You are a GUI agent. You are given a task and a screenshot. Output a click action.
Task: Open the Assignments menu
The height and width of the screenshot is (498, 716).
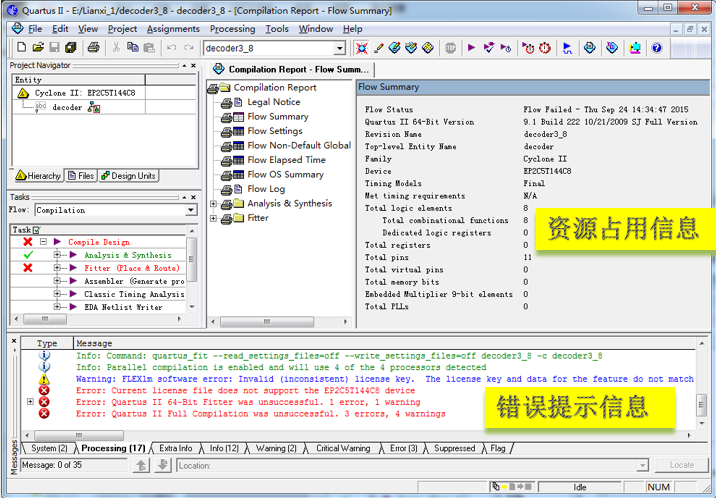coord(173,29)
